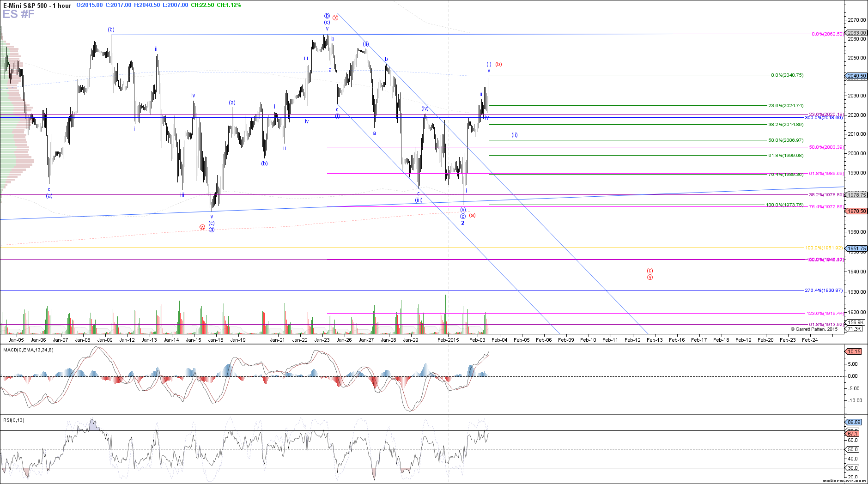Select the 2040.50 current price tag
Image resolution: width=868 pixels, height=484 pixels.
(856, 76)
